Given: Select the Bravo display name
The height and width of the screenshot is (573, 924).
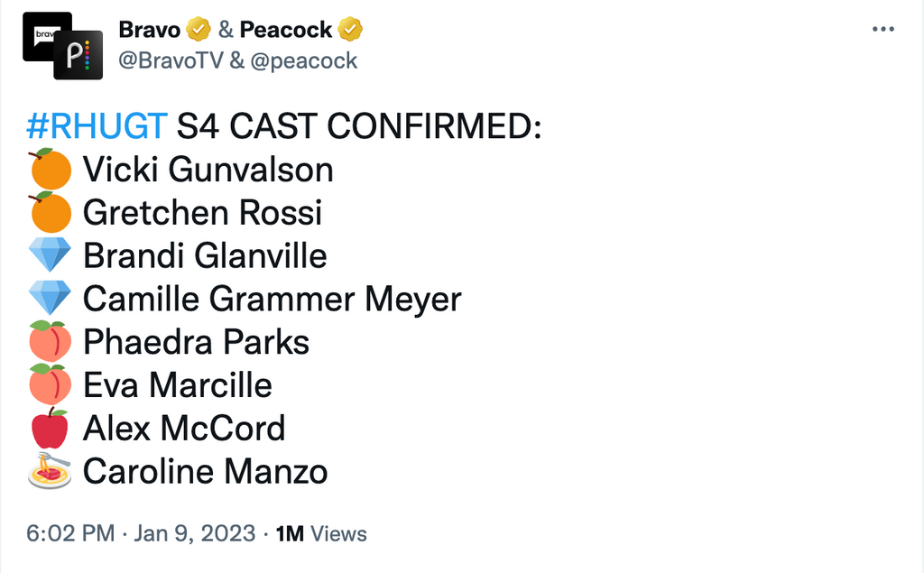Looking at the screenshot, I should pyautogui.click(x=148, y=29).
